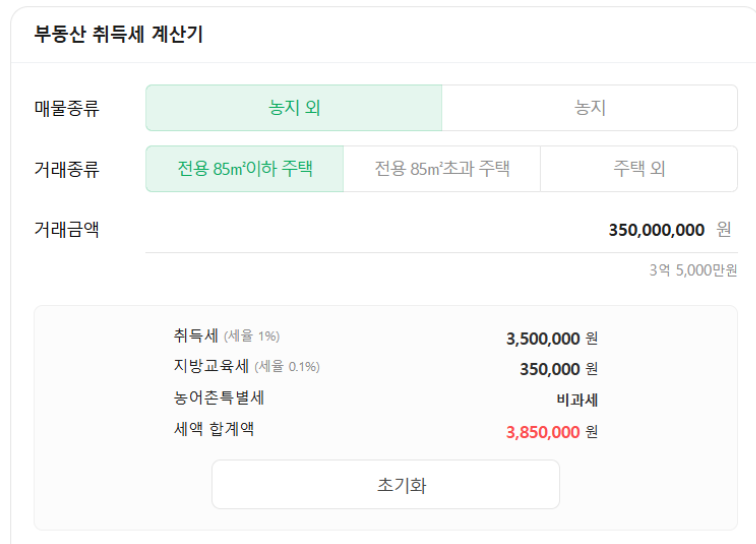Click the 부동산 취득세 계산기 title
Screen dimensions: 756x544
[x=119, y=35]
